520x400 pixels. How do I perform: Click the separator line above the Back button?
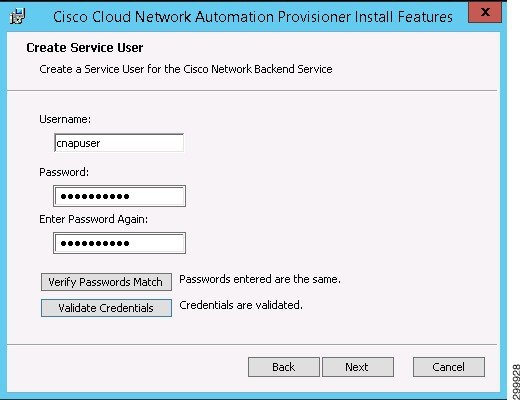252,344
